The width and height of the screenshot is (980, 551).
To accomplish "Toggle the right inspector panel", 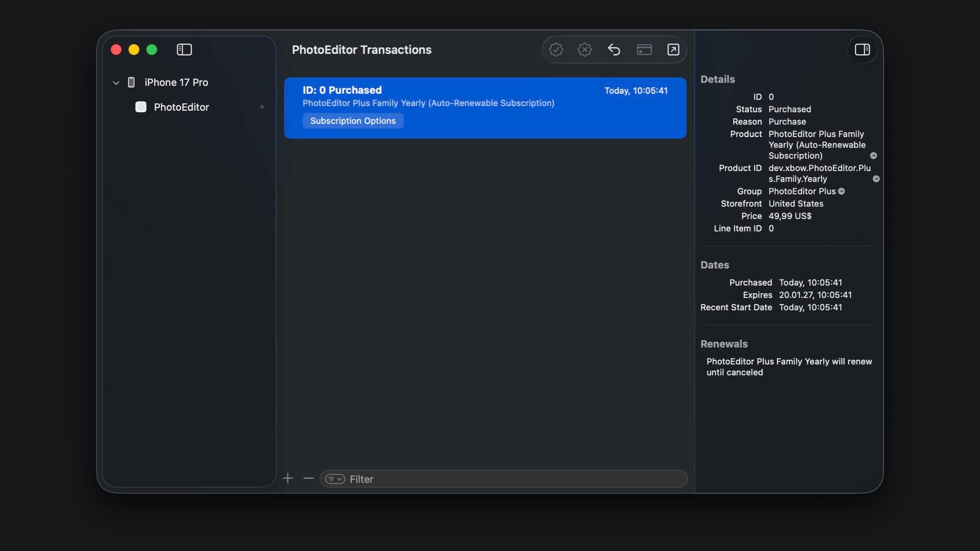I will pos(862,49).
